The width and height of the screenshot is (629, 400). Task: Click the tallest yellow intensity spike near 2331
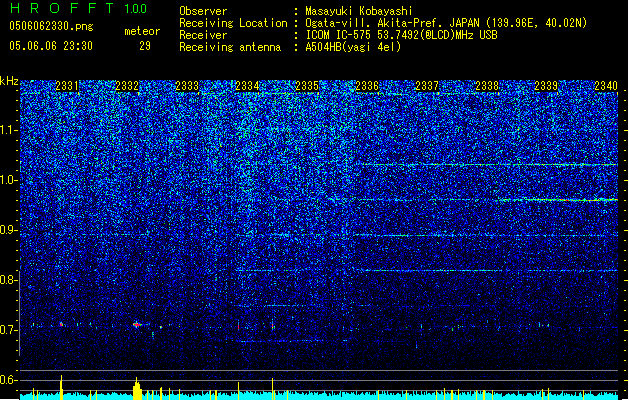pos(61,387)
